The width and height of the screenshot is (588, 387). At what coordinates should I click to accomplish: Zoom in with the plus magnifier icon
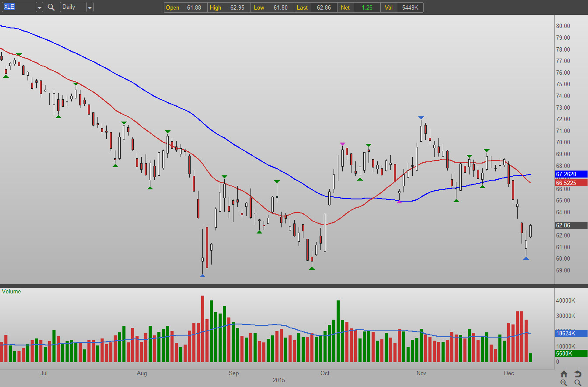pos(564,383)
